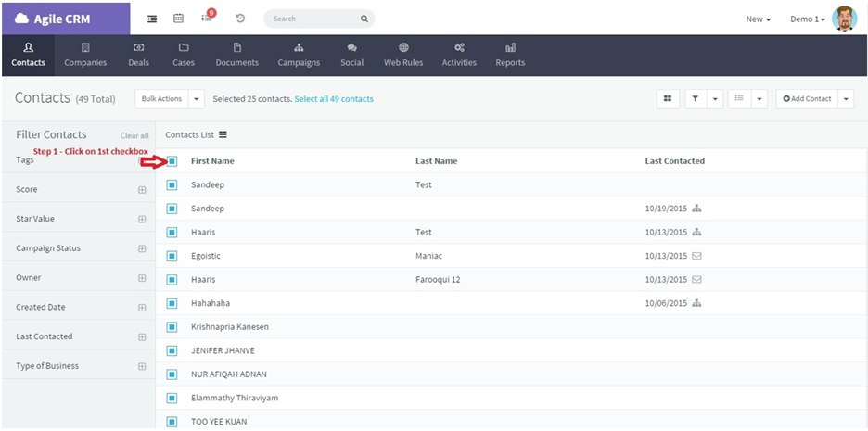Uncheck Krishnapria Kanesen checkbox
Image resolution: width=868 pixels, height=431 pixels.
[172, 327]
